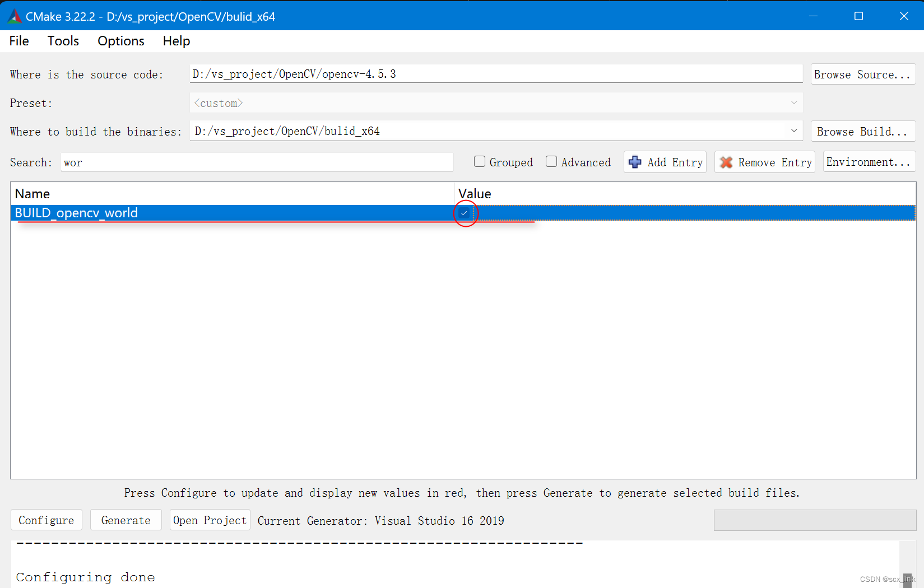Click the Environment button
924x588 pixels.
tap(869, 162)
